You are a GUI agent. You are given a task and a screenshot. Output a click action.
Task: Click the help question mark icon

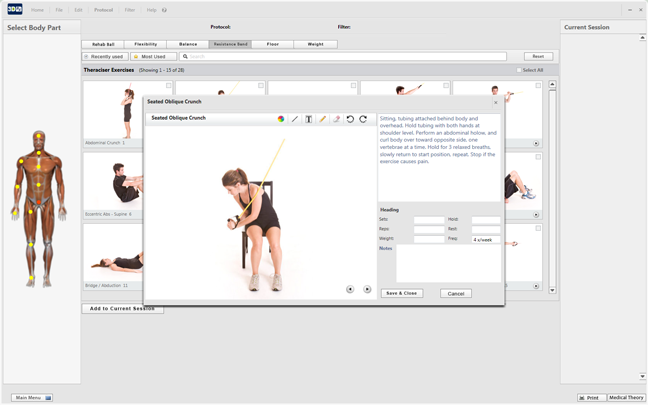click(164, 10)
